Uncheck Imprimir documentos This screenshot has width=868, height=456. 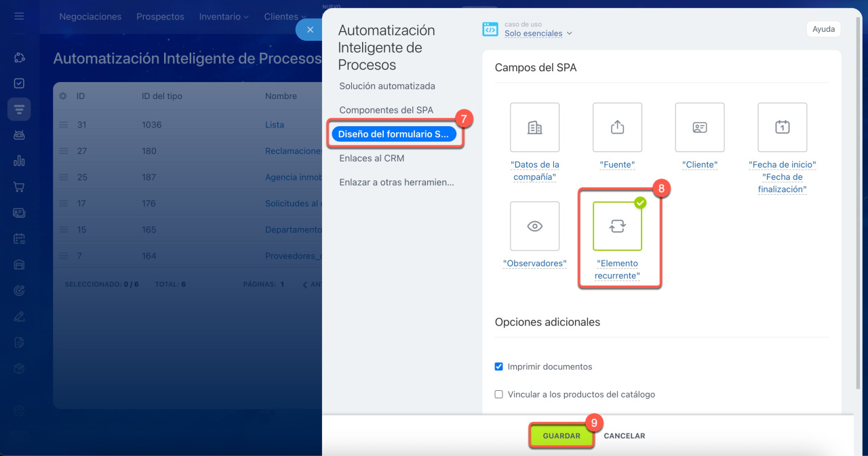pos(499,366)
